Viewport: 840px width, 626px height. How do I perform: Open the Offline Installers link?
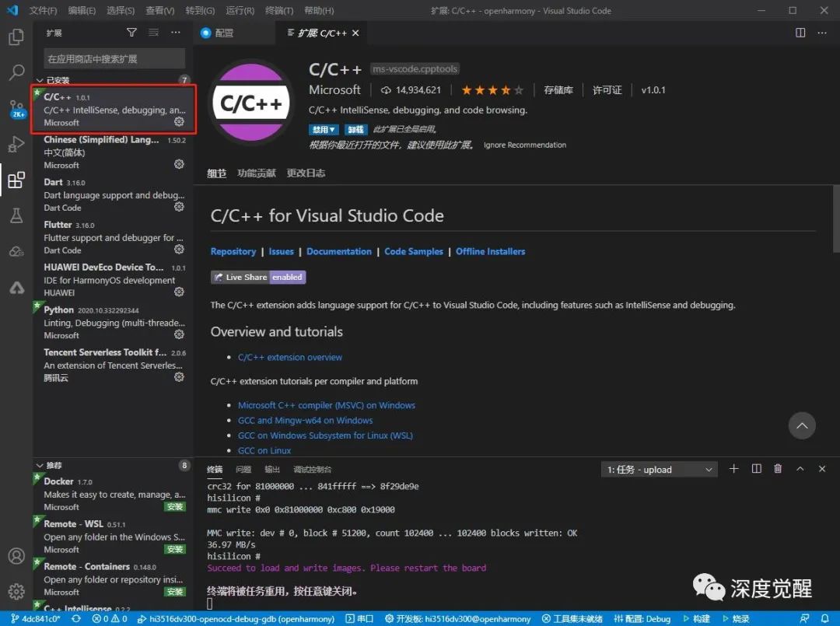[x=490, y=251]
